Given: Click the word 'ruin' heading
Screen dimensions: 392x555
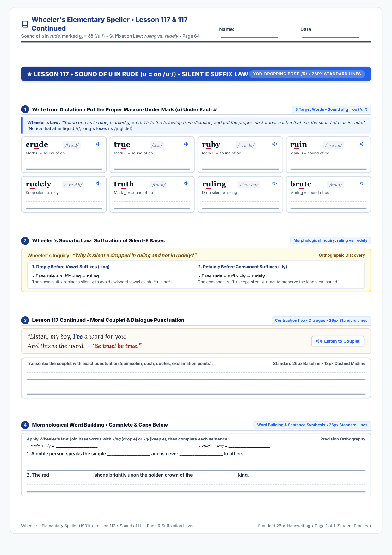Looking at the screenshot, I should click(x=299, y=144).
